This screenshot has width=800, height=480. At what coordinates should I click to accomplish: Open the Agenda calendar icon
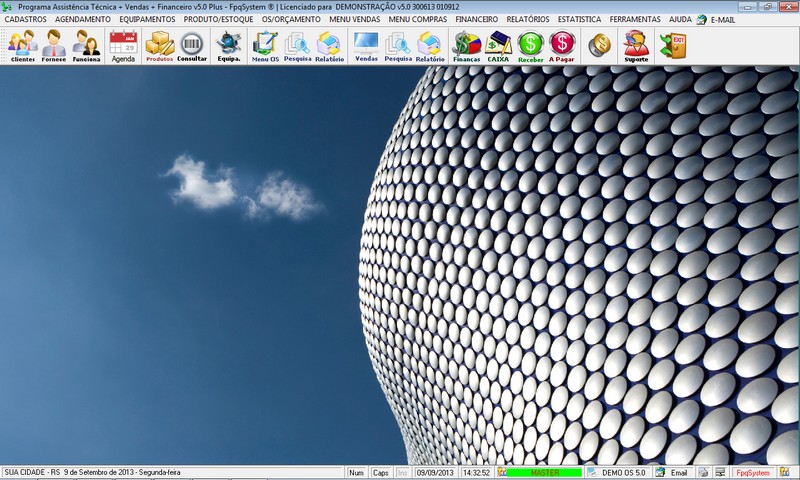[x=123, y=46]
